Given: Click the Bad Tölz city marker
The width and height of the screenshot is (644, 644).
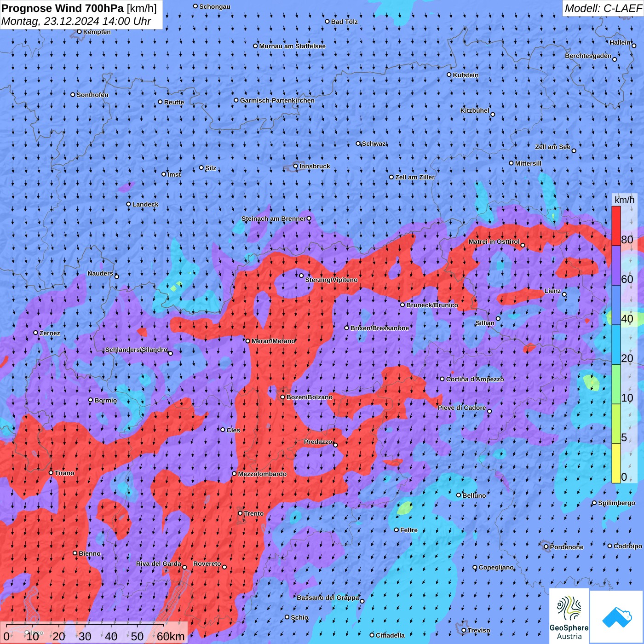Looking at the screenshot, I should (328, 22).
